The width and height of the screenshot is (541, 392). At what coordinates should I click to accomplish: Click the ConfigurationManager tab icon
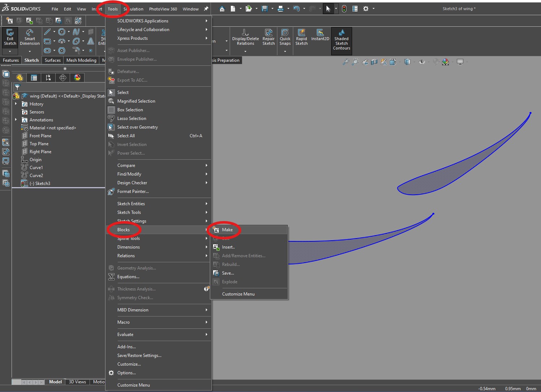(48, 77)
